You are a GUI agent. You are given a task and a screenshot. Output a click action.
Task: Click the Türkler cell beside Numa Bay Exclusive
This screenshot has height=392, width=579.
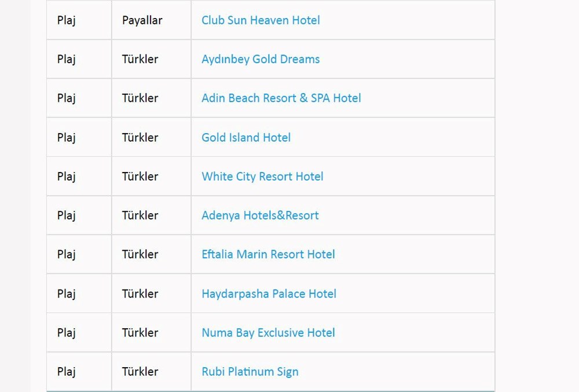140,332
